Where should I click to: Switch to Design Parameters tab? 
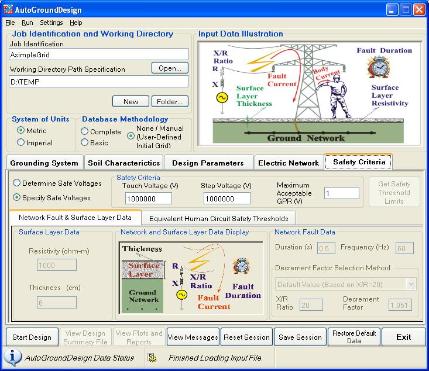coord(208,163)
